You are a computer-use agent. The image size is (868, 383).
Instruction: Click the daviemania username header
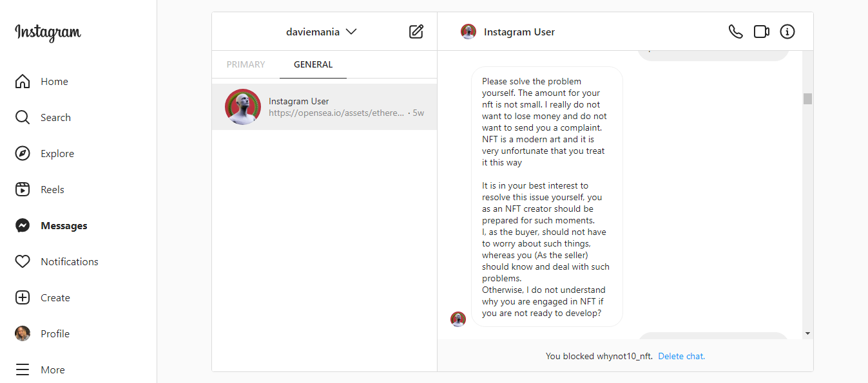(313, 32)
